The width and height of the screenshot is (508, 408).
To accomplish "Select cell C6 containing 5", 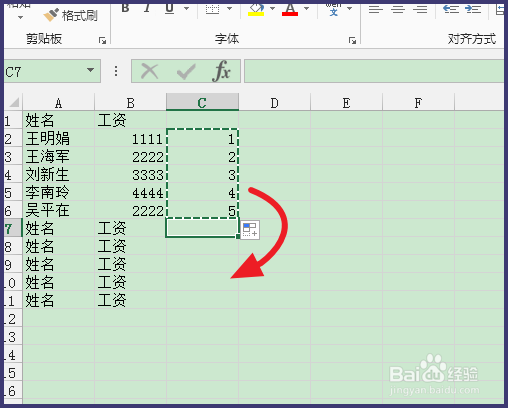I will (202, 210).
